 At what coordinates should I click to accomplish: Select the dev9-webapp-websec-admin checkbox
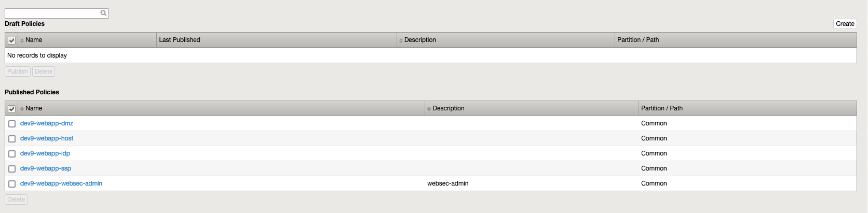(12, 184)
